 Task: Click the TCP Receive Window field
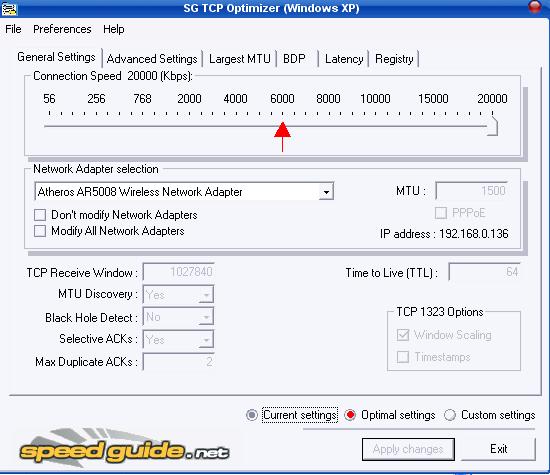click(178, 272)
